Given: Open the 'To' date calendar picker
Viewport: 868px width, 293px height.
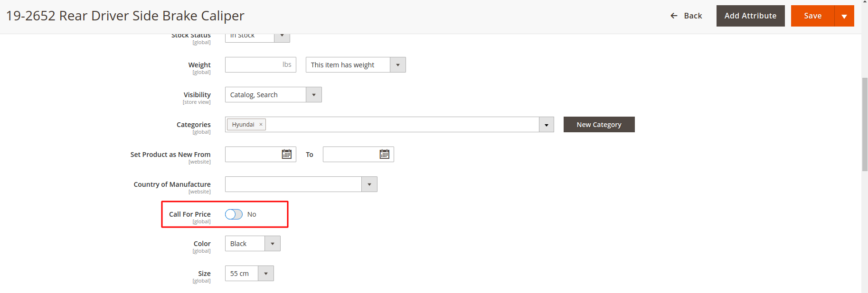Looking at the screenshot, I should [384, 155].
